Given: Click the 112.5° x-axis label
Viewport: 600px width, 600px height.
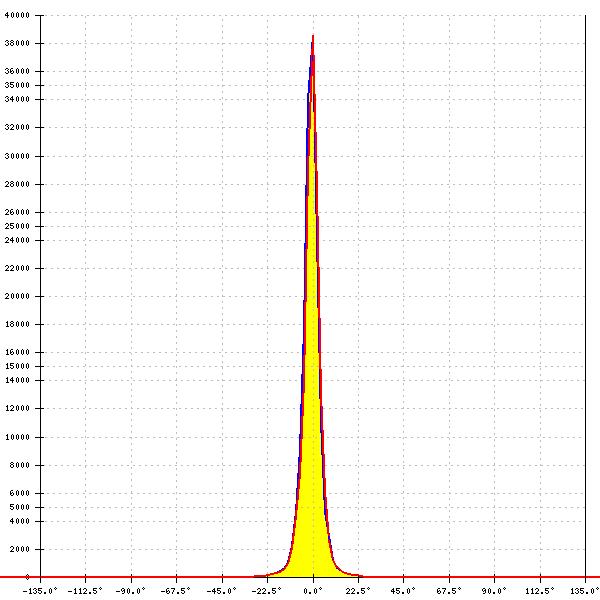Looking at the screenshot, I should [x=540, y=591].
